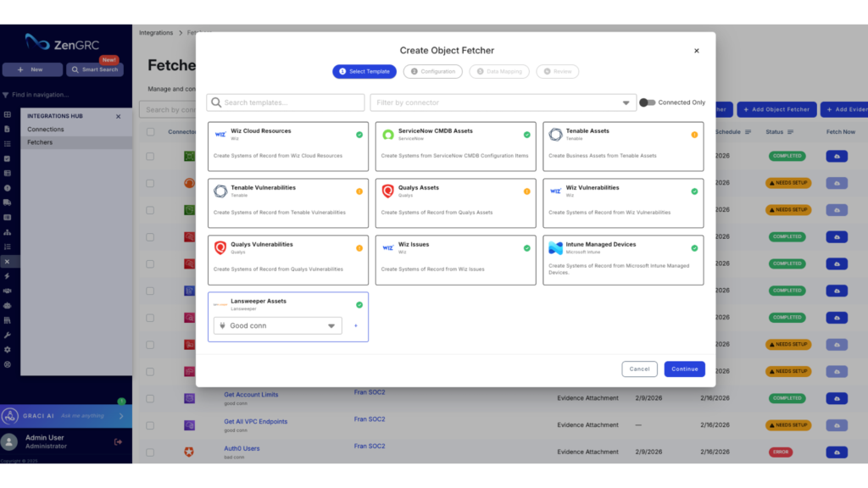Image resolution: width=868 pixels, height=488 pixels.
Task: Click the Admin User profile avatar
Action: click(9, 441)
